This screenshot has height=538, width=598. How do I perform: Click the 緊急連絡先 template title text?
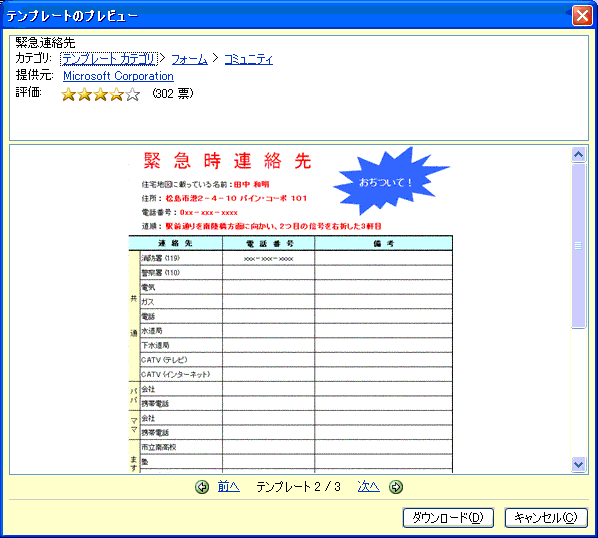tap(45, 42)
